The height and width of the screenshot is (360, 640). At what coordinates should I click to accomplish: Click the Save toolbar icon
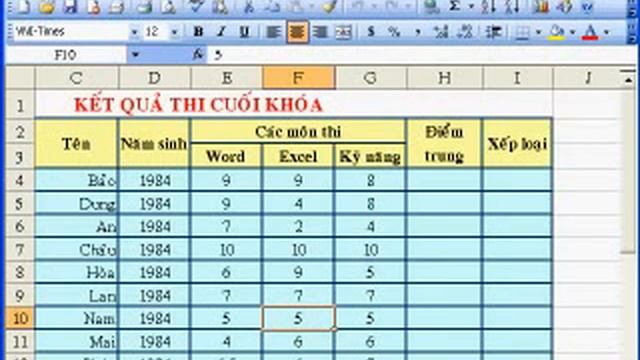(70, 6)
